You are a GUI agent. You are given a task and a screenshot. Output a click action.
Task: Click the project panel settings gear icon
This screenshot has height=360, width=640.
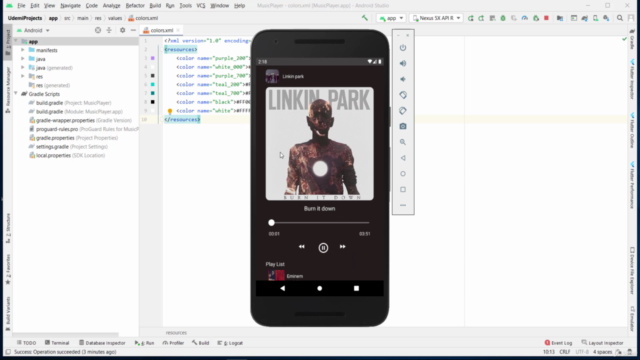pyautogui.click(x=122, y=30)
